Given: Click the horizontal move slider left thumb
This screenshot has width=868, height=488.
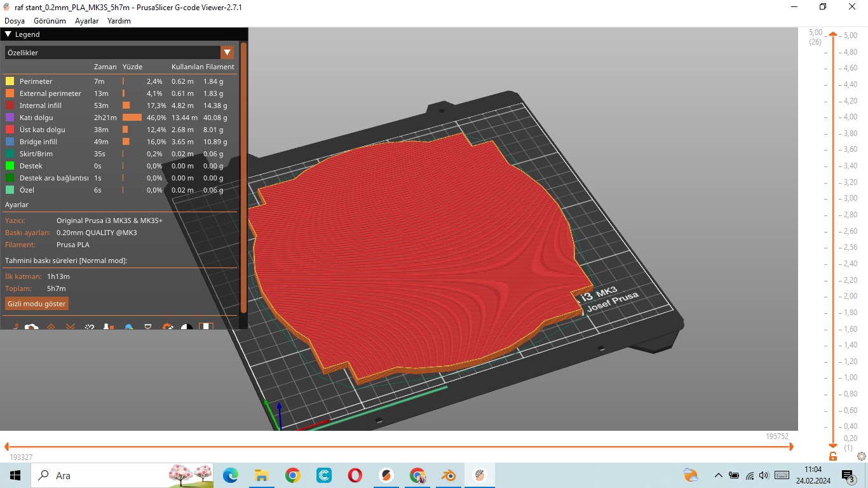Looking at the screenshot, I should (x=7, y=447).
